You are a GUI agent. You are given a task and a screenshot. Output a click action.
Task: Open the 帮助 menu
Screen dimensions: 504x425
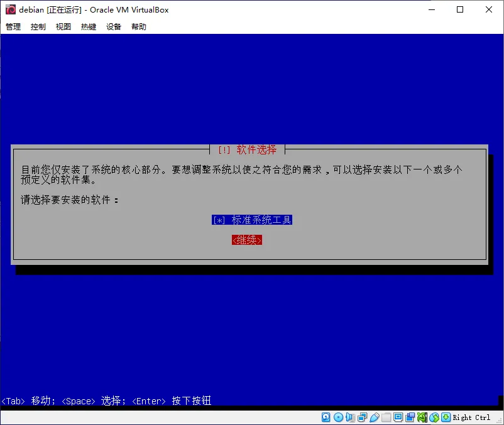coord(139,26)
